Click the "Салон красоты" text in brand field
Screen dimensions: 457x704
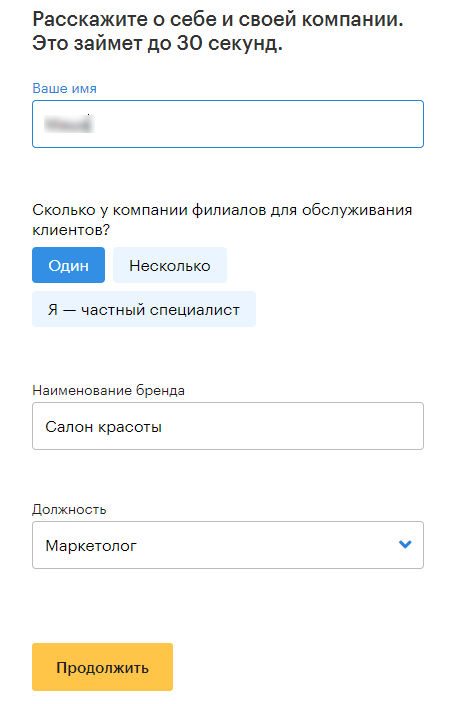pos(103,427)
